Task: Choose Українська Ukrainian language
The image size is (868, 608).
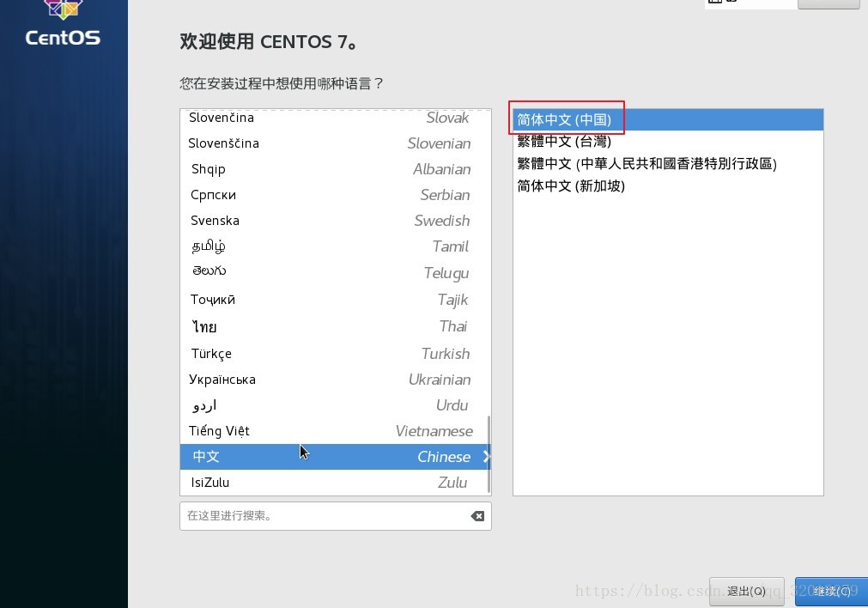Action: point(336,380)
